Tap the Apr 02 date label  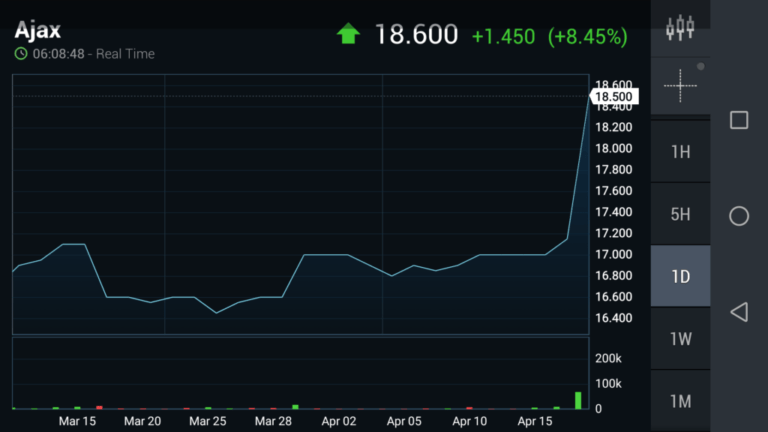[340, 422]
